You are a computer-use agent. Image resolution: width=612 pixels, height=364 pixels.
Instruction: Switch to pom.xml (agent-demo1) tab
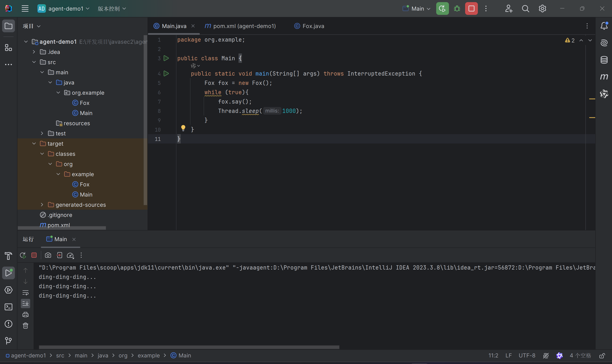click(x=244, y=26)
